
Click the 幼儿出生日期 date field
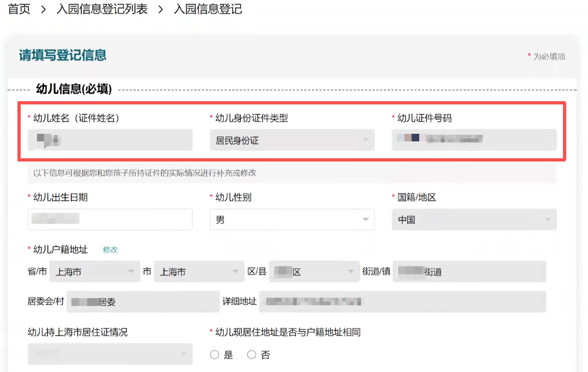(x=110, y=219)
